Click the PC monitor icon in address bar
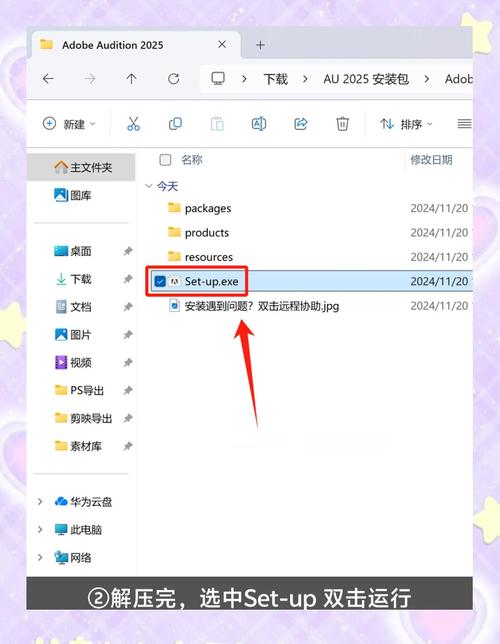The image size is (500, 644). (x=218, y=78)
